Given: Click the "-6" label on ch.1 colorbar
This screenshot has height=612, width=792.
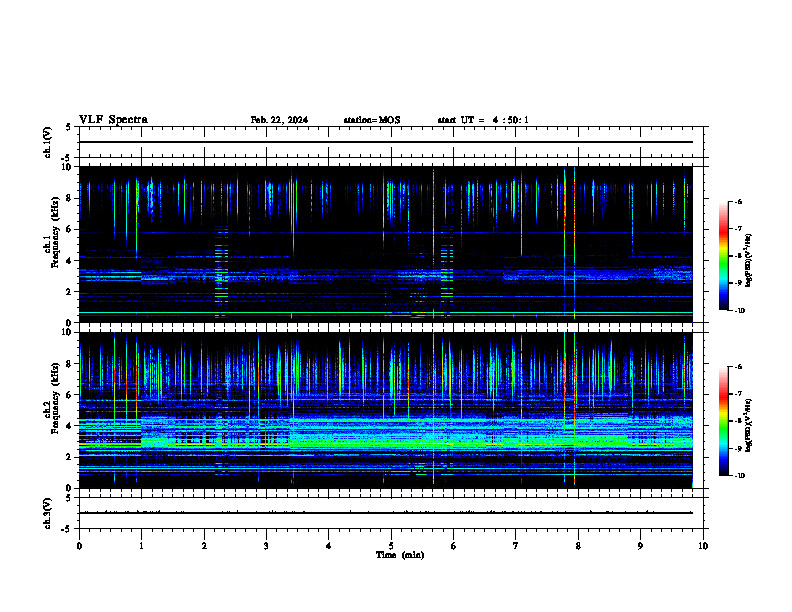Looking at the screenshot, I should [738, 202].
